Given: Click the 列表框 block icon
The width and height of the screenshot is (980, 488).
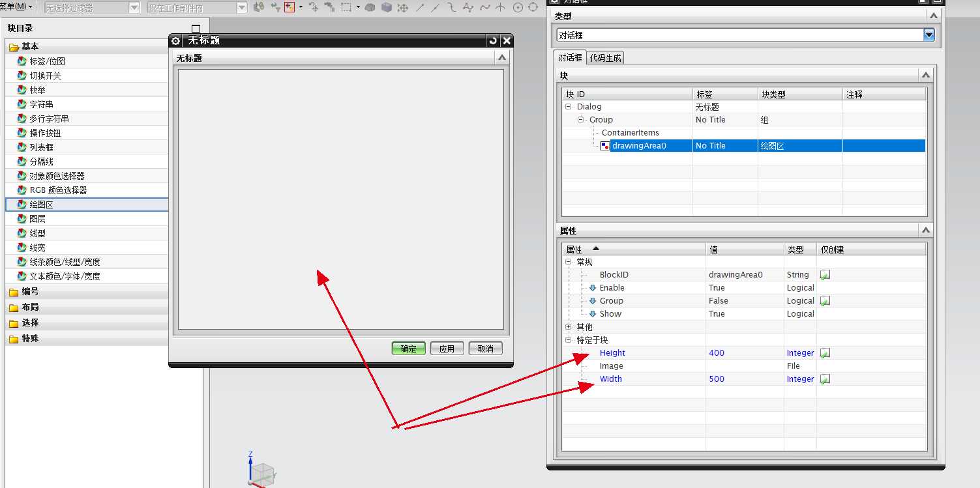Looking at the screenshot, I should (22, 147).
